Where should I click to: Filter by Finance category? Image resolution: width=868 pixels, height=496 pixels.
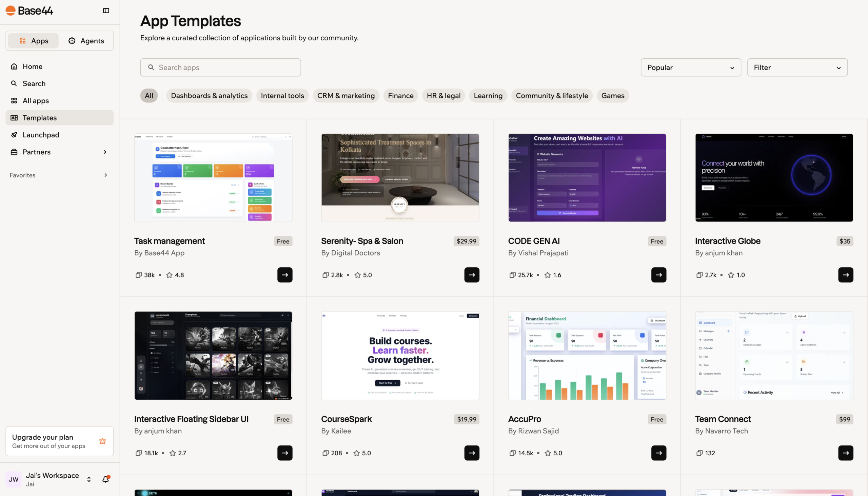pos(401,95)
